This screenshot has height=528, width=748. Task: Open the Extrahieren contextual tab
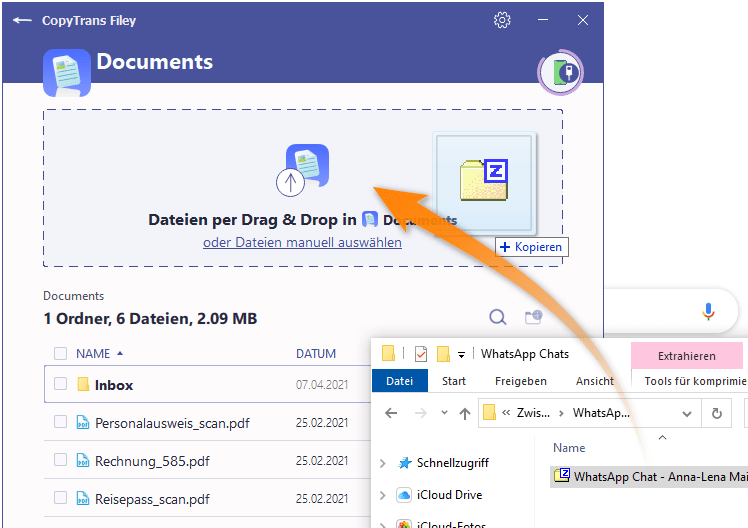(686, 356)
